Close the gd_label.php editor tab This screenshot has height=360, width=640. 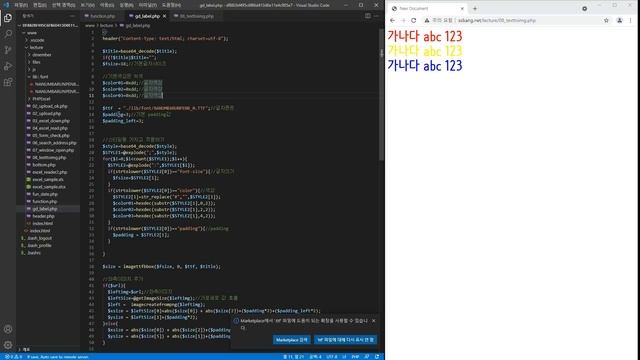click(164, 16)
